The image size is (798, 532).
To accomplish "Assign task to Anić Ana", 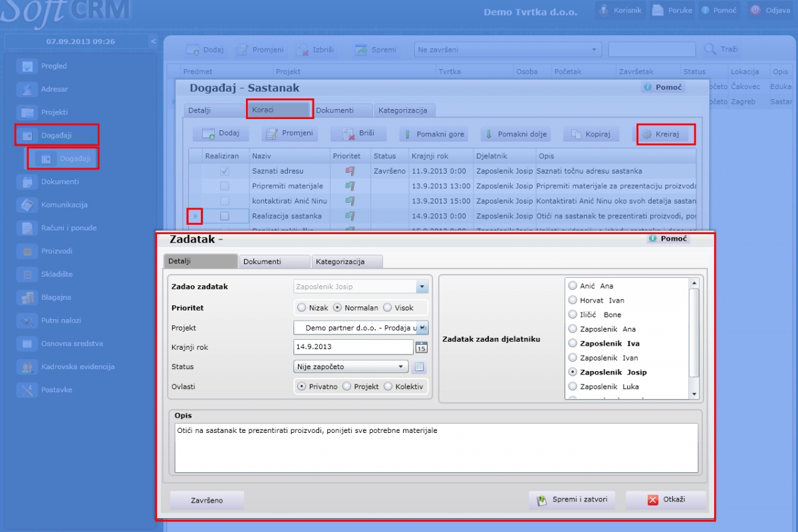I will (x=573, y=286).
